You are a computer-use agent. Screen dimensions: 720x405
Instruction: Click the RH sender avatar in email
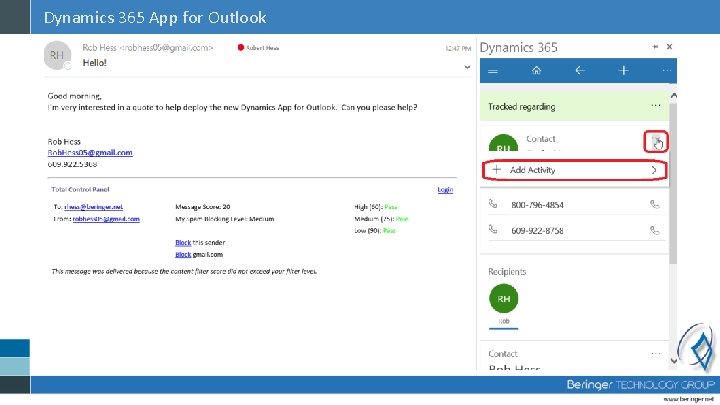pyautogui.click(x=57, y=55)
